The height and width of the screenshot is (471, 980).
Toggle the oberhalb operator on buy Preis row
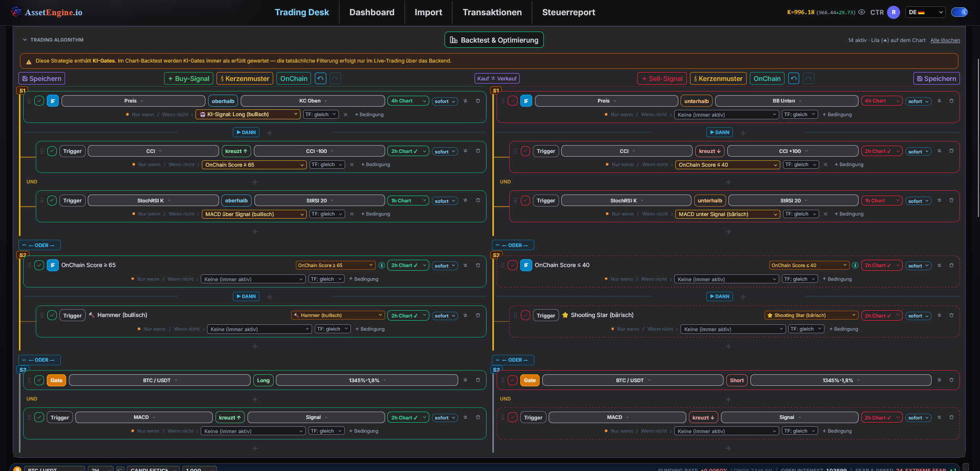click(x=223, y=101)
